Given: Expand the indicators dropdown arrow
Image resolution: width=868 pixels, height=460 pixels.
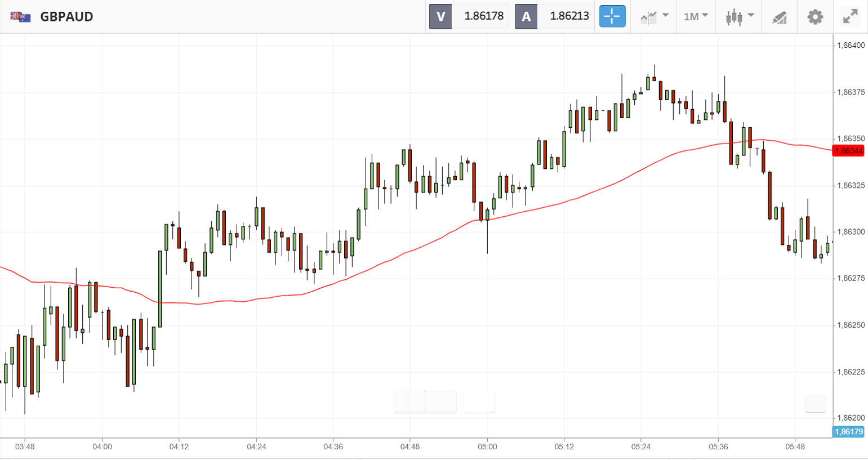Looking at the screenshot, I should click(665, 15).
